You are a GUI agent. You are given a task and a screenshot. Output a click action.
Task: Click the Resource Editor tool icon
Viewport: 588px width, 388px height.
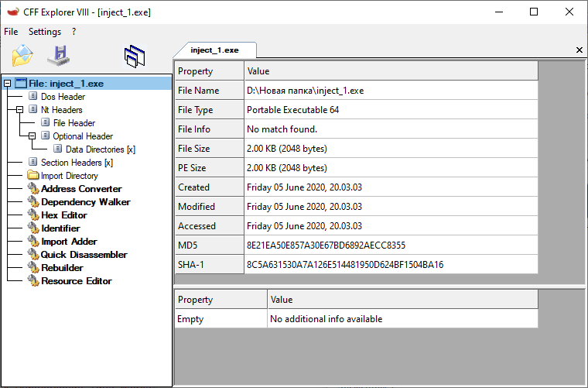pyautogui.click(x=33, y=280)
